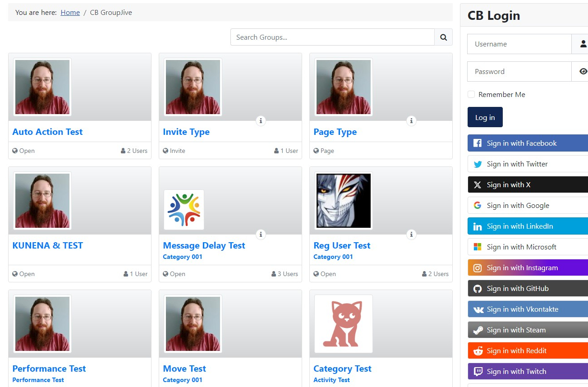The height and width of the screenshot is (387, 588).
Task: Open the Reg User Test group
Action: pos(342,245)
